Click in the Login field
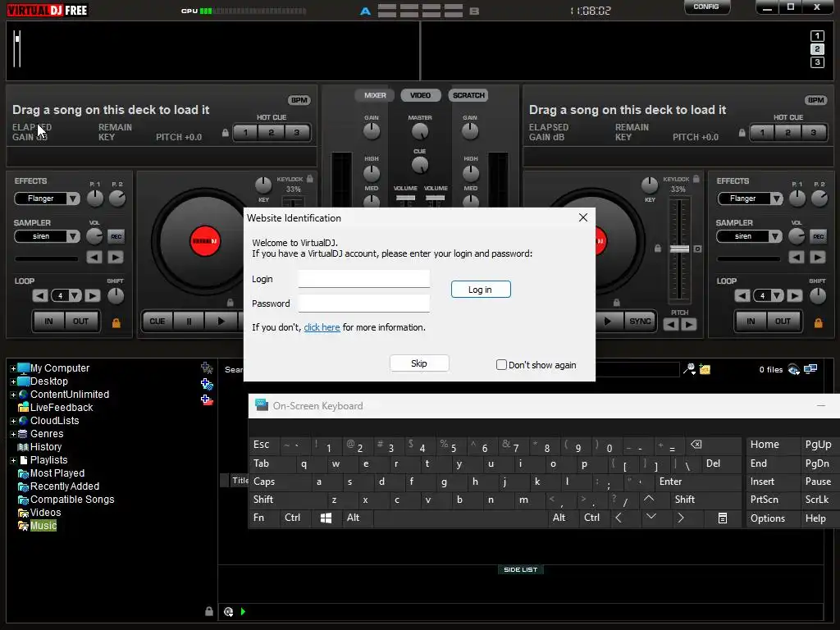 (x=363, y=279)
